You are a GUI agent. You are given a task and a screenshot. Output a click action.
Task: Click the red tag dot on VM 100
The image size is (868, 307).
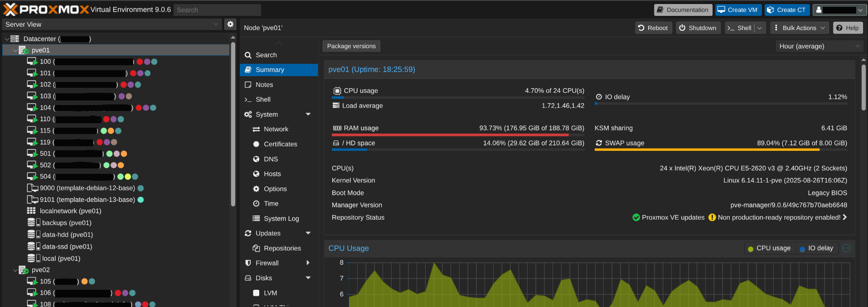[140, 62]
